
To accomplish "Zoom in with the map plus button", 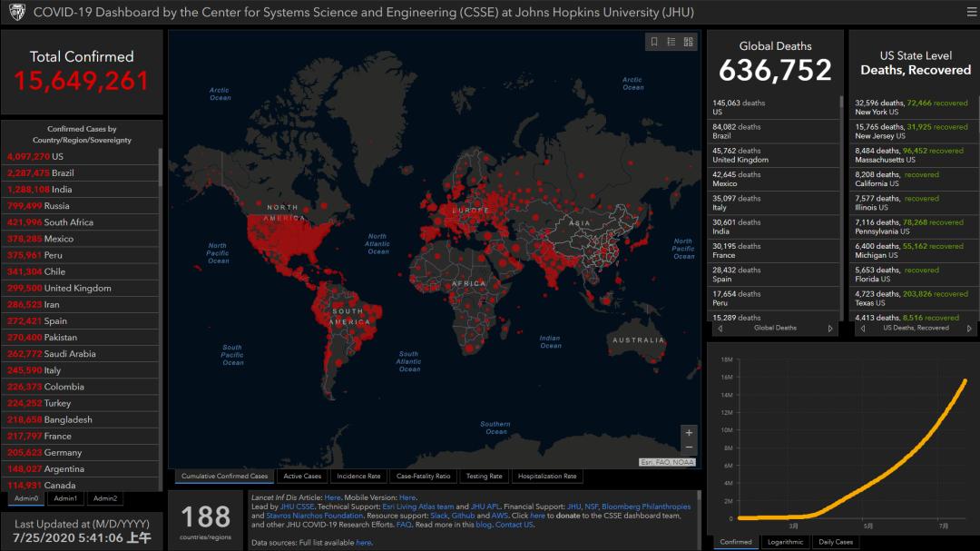I will tap(689, 433).
